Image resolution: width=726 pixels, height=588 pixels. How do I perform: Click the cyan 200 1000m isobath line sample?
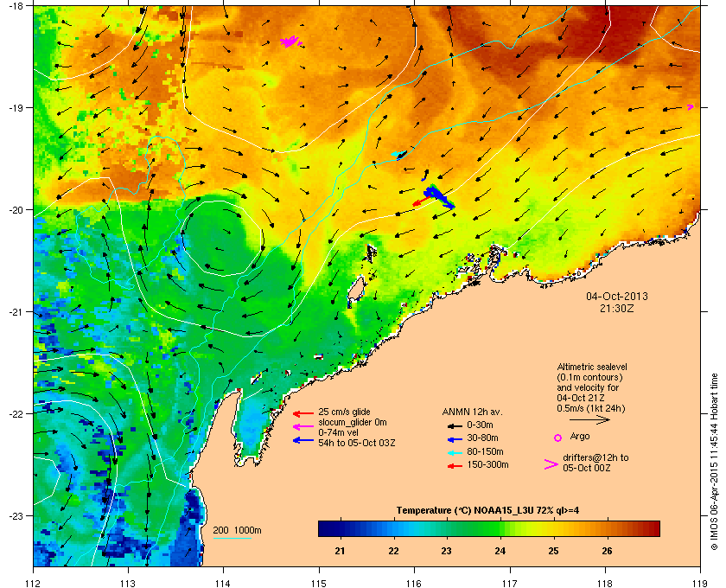tap(232, 538)
